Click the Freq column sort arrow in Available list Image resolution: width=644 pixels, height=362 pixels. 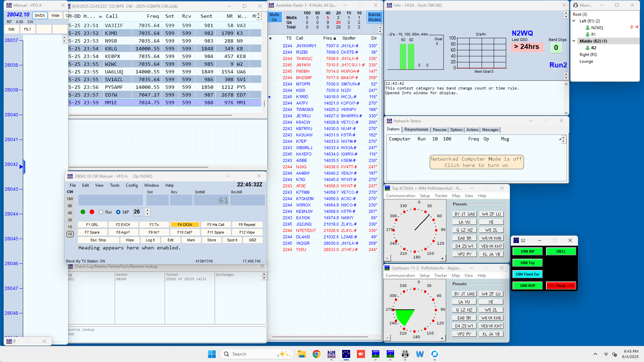pyautogui.click(x=334, y=38)
